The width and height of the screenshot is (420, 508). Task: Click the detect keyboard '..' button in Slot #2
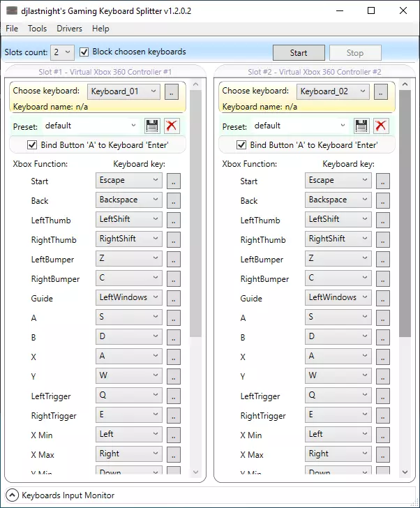381,91
